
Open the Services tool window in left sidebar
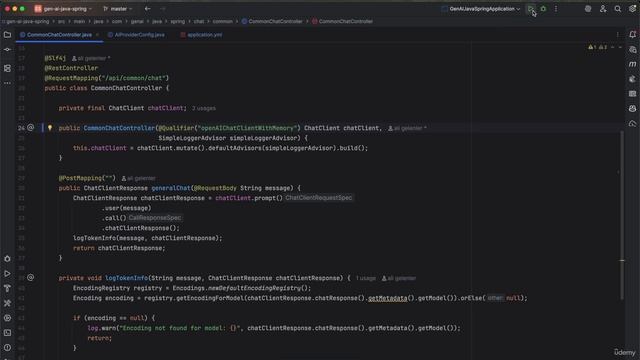click(x=7, y=318)
